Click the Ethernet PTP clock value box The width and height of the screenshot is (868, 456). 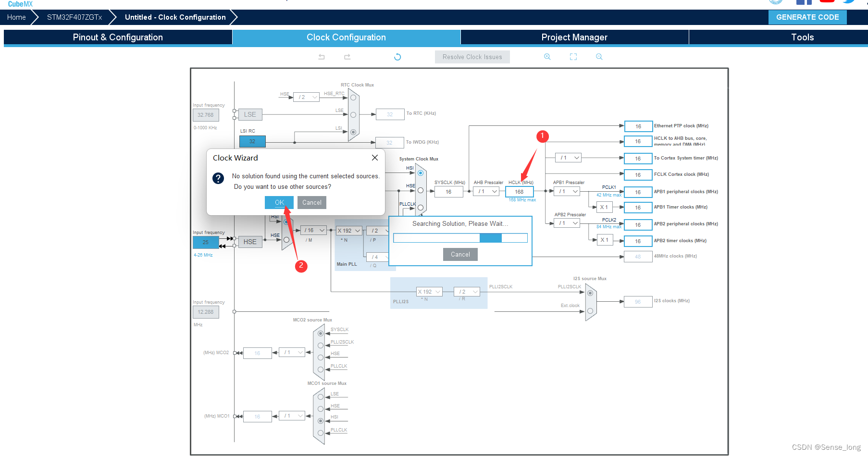(x=638, y=126)
